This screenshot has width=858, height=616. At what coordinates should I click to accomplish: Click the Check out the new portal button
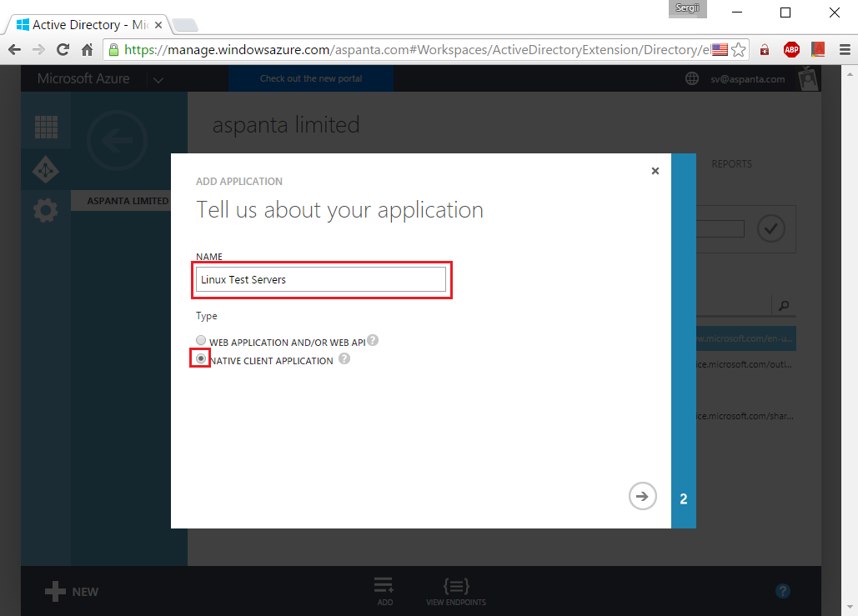point(310,78)
